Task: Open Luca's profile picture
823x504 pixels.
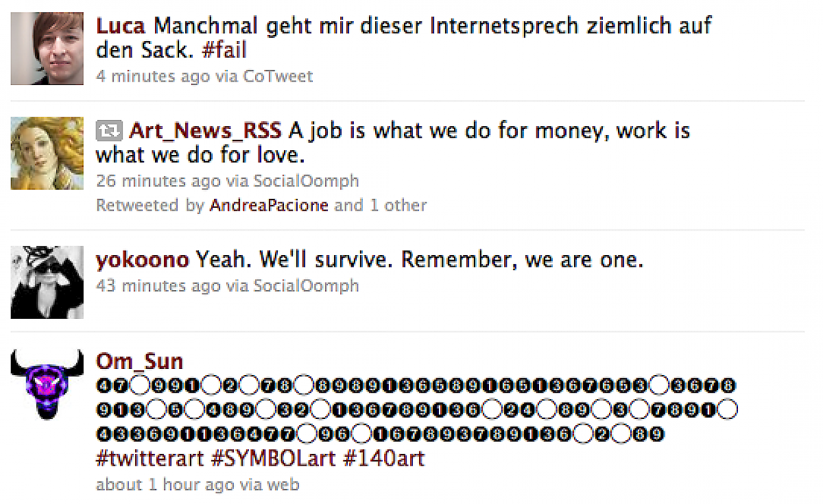Action: coord(47,49)
